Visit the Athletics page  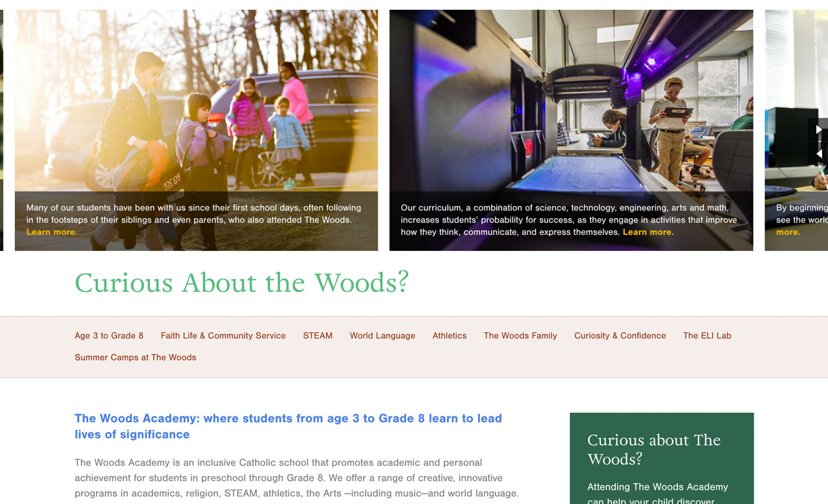[449, 335]
